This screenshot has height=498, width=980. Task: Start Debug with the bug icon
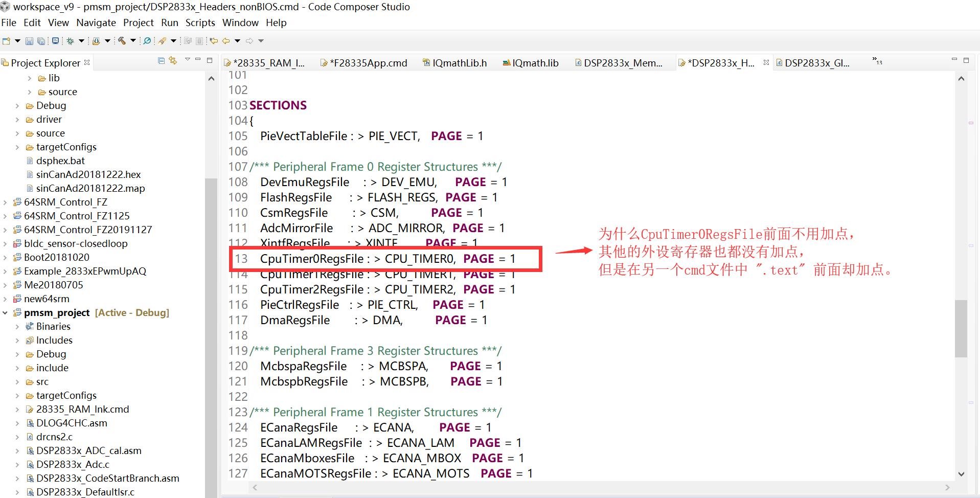point(71,41)
